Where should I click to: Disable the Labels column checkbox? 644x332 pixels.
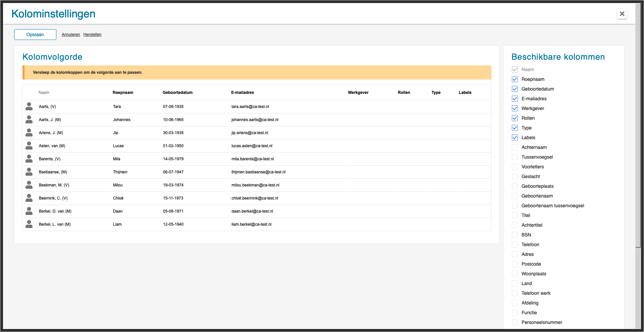pyautogui.click(x=515, y=137)
